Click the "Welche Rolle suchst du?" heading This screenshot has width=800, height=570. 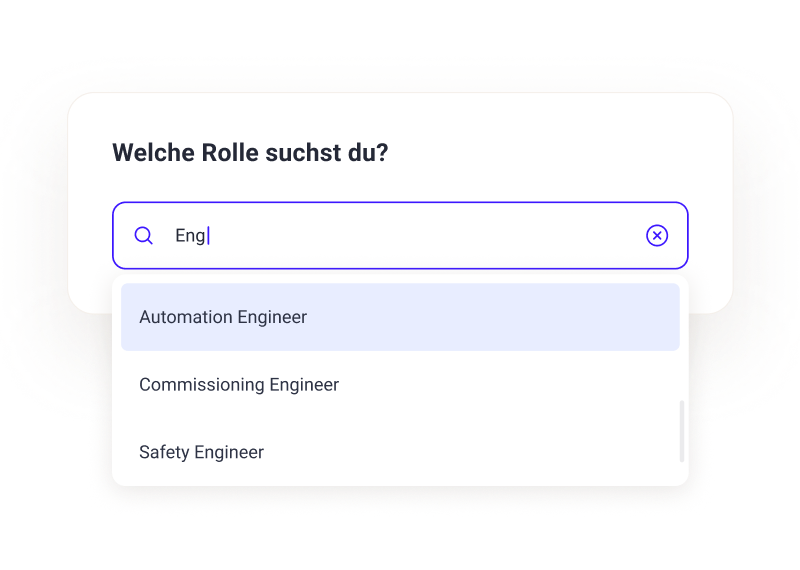(250, 154)
